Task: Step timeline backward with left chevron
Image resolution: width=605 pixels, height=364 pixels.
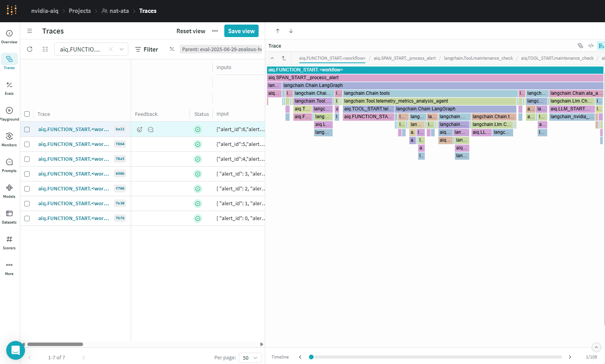Action: 300,357
